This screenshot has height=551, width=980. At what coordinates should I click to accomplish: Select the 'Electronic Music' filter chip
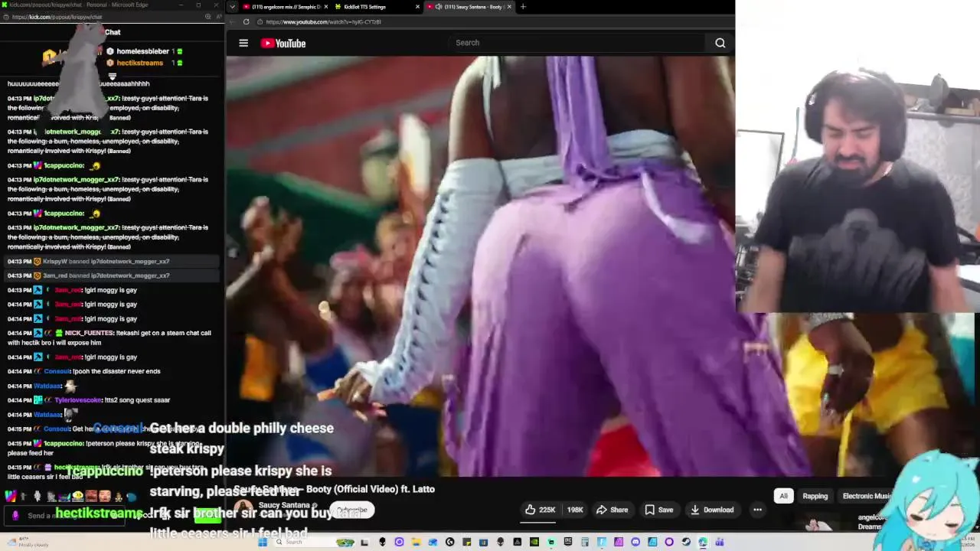[867, 496]
